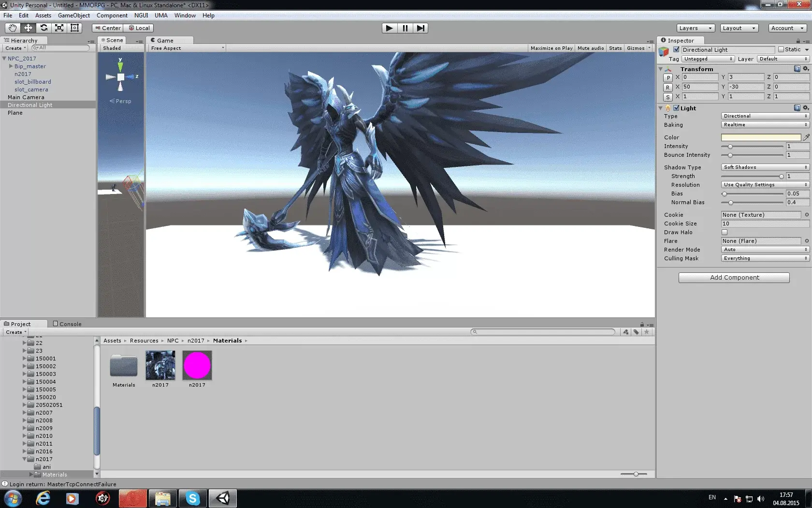This screenshot has width=812, height=508.
Task: Collapse the NPC_2017 hierarchy item
Action: [x=4, y=59]
